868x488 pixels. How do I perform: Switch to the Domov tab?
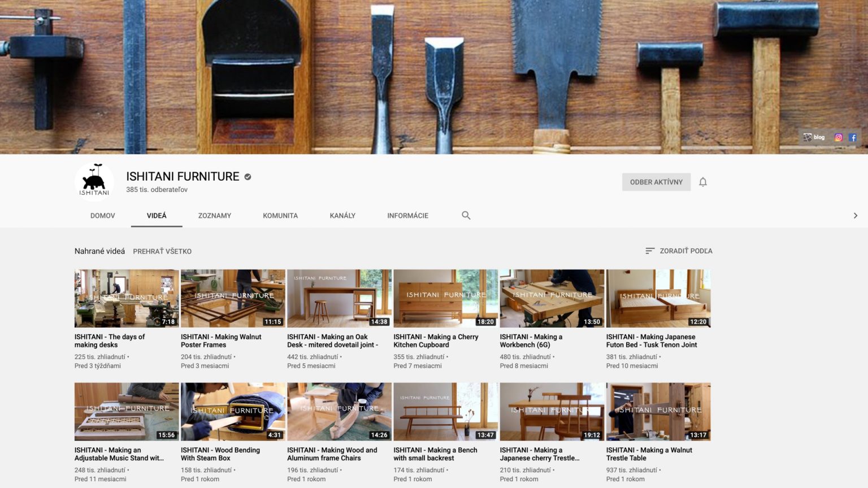tap(103, 216)
